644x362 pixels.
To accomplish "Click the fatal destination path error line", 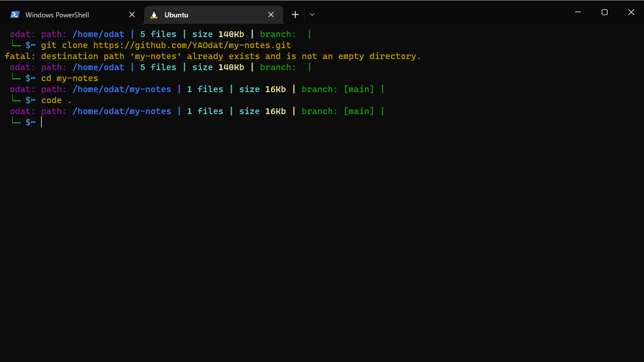I will (x=213, y=56).
